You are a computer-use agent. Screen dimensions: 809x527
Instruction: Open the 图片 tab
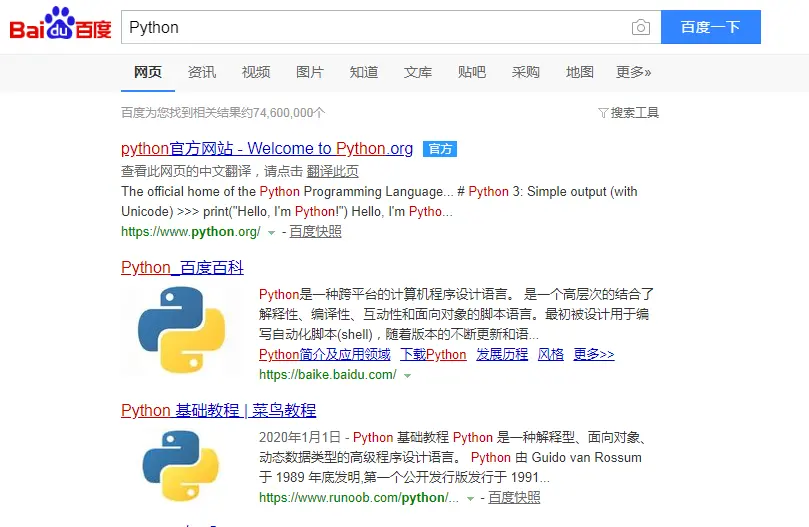coord(310,72)
